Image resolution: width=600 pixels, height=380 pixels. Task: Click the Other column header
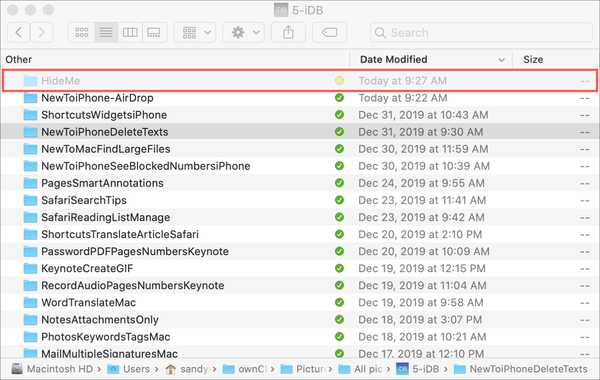pos(18,60)
